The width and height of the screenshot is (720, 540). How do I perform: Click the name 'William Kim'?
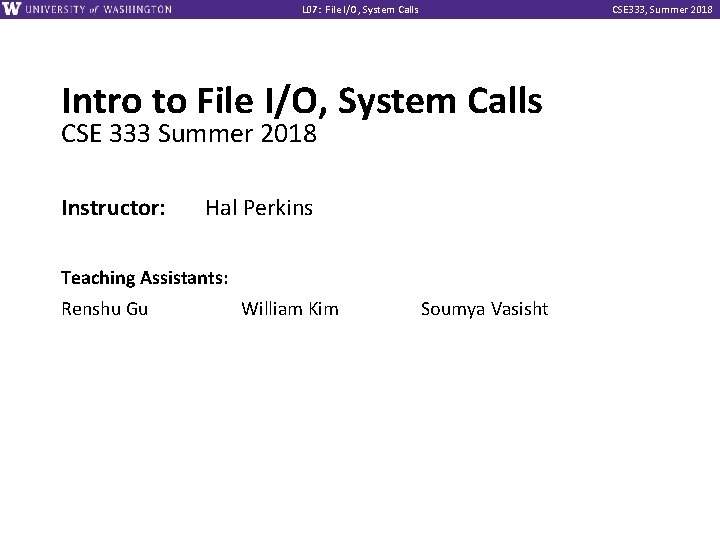[x=290, y=309]
